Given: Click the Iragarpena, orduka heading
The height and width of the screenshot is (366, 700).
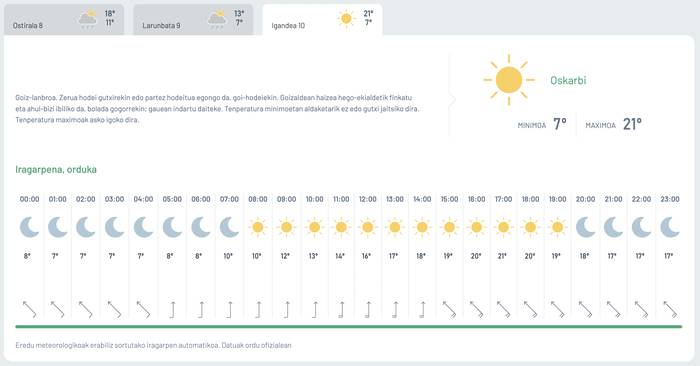Looking at the screenshot, I should (x=56, y=169).
